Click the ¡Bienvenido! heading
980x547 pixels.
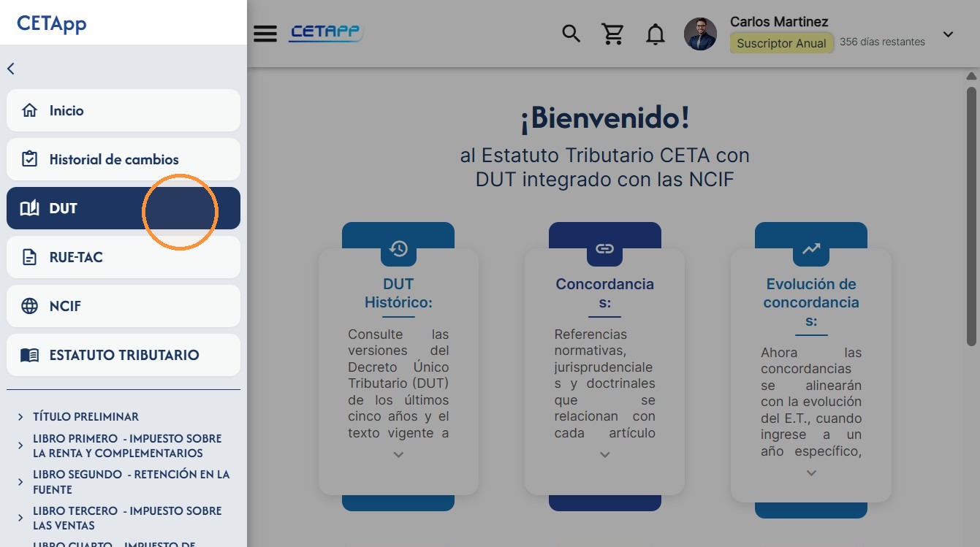[604, 118]
